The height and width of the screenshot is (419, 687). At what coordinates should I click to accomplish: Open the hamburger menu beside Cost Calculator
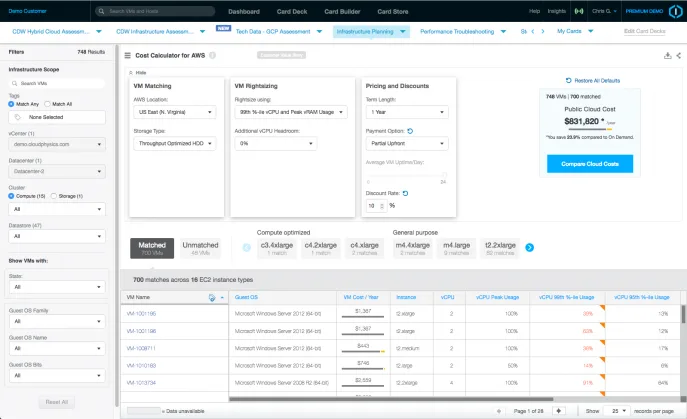pos(127,56)
